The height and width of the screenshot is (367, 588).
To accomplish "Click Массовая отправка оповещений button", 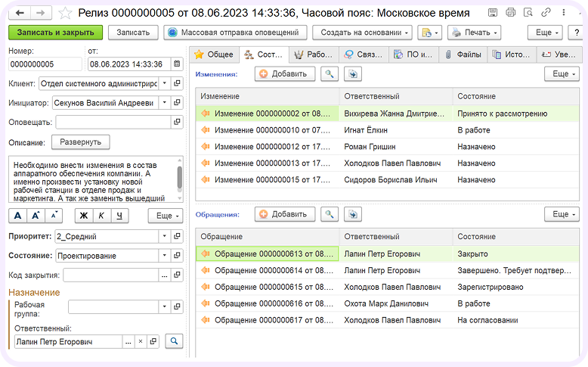I will tap(235, 33).
